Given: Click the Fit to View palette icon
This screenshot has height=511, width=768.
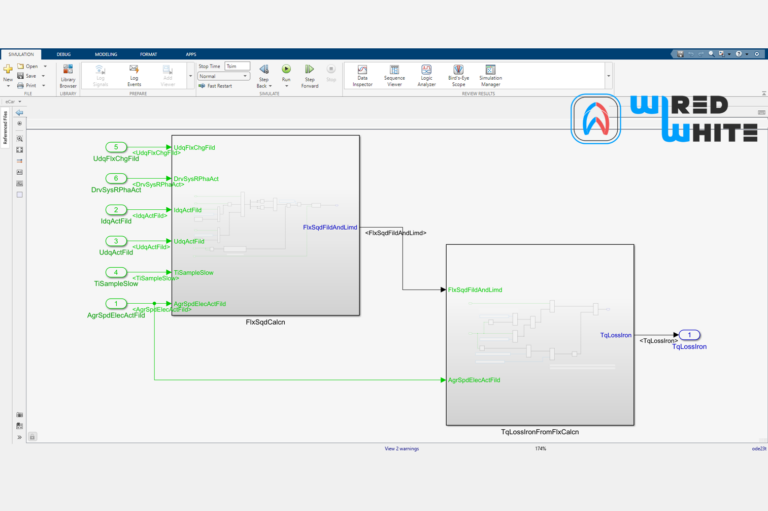Looking at the screenshot, I should pyautogui.click(x=20, y=150).
